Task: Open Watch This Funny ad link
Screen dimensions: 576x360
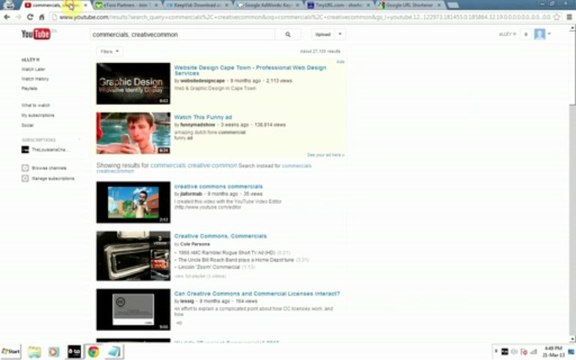Action: pyautogui.click(x=203, y=117)
